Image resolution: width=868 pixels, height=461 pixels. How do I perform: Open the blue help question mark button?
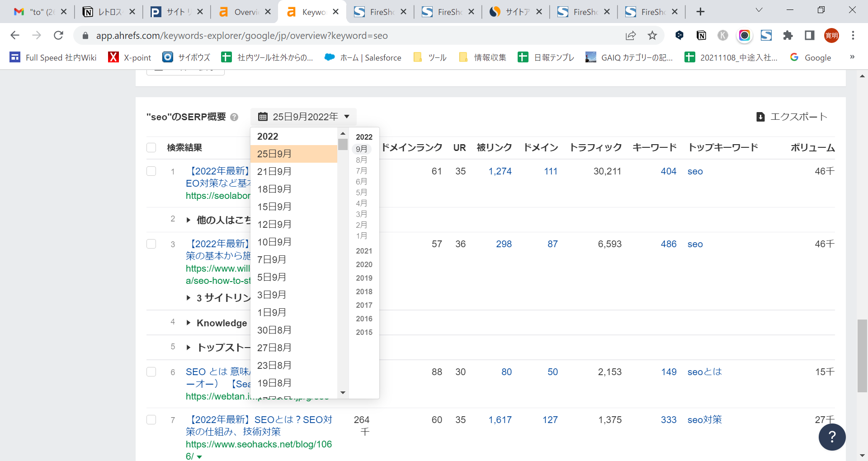832,437
